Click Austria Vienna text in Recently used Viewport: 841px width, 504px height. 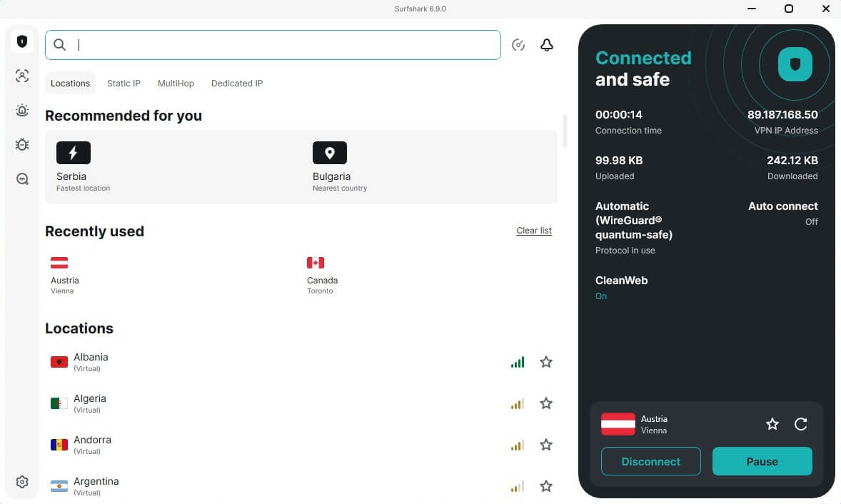point(65,286)
